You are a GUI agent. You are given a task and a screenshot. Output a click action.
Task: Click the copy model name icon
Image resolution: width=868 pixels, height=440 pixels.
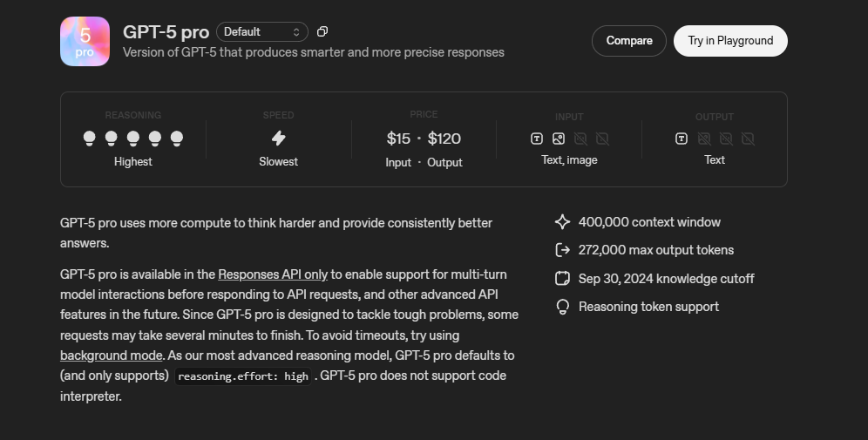(x=322, y=32)
